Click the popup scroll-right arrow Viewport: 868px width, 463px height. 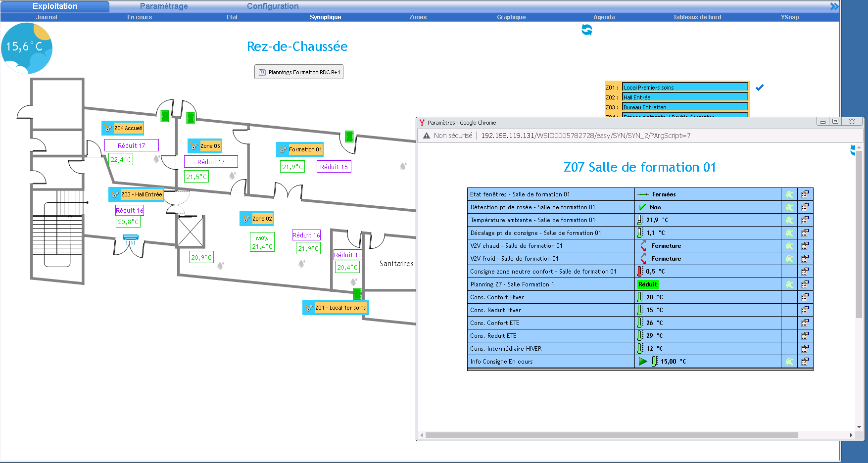click(x=851, y=435)
